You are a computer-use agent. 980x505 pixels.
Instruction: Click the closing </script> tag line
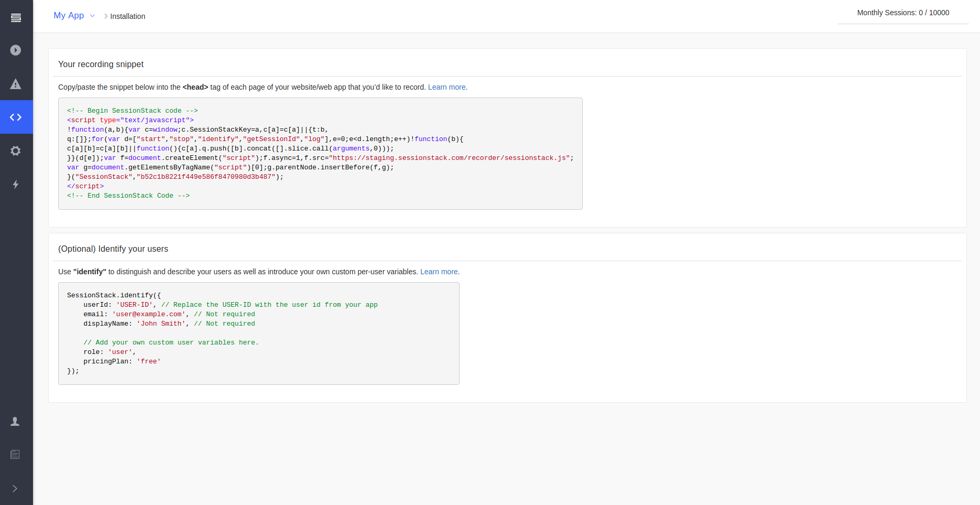85,186
